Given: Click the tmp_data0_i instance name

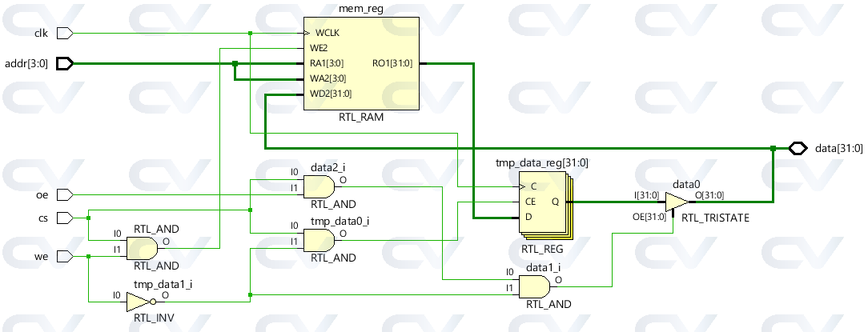Looking at the screenshot, I should [340, 222].
